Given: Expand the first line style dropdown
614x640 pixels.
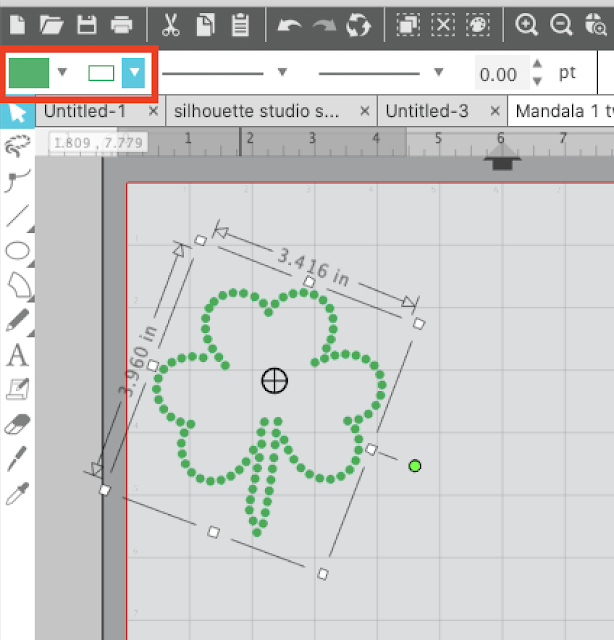Looking at the screenshot, I should coord(282,72).
